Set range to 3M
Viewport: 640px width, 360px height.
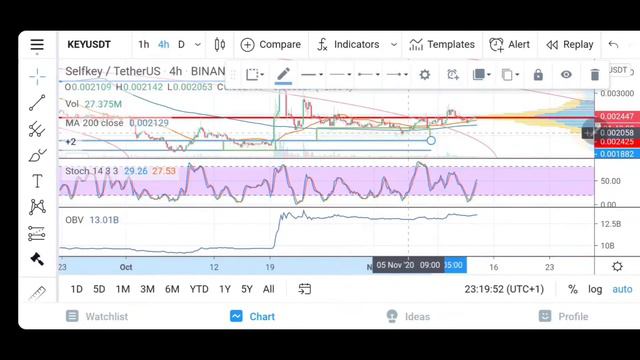[x=147, y=289]
